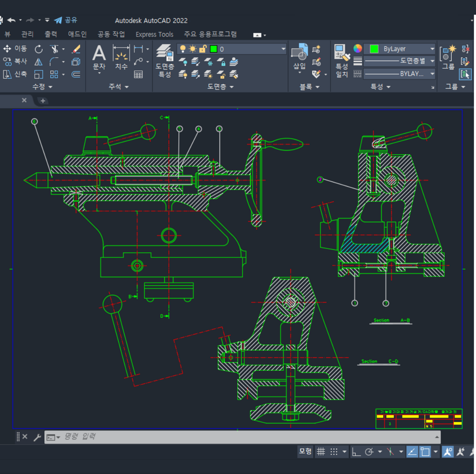Select the Stretch (신축) tool
Image resolution: width=476 pixels, height=474 pixels.
click(15, 74)
